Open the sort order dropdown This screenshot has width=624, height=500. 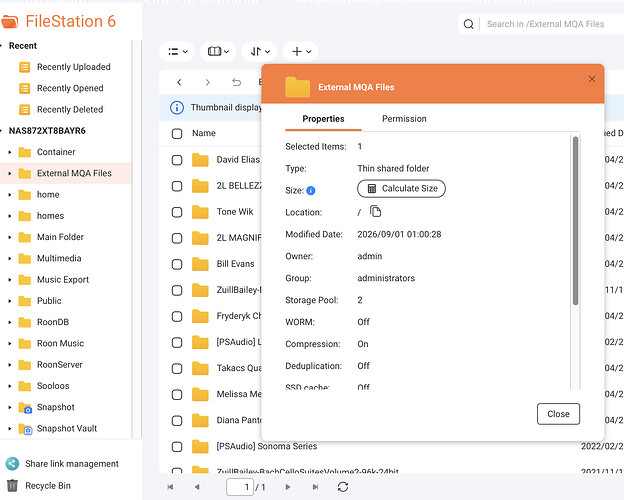coord(260,51)
